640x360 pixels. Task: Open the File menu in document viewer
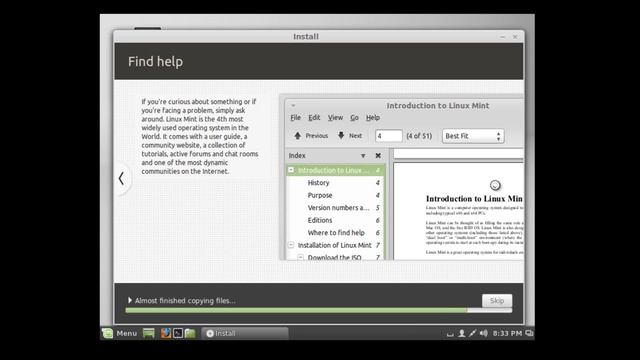pyautogui.click(x=296, y=118)
